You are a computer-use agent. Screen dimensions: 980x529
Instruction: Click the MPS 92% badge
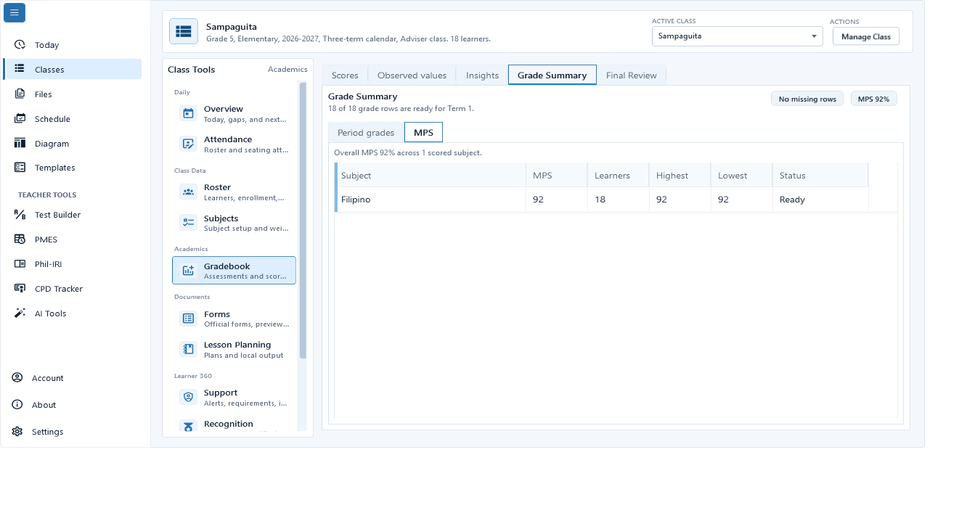point(873,99)
